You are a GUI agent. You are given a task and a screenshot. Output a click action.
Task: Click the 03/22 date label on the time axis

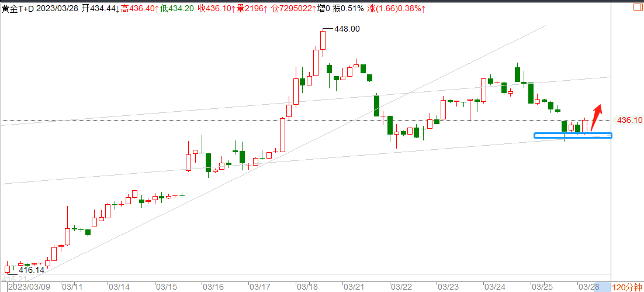tap(401, 287)
